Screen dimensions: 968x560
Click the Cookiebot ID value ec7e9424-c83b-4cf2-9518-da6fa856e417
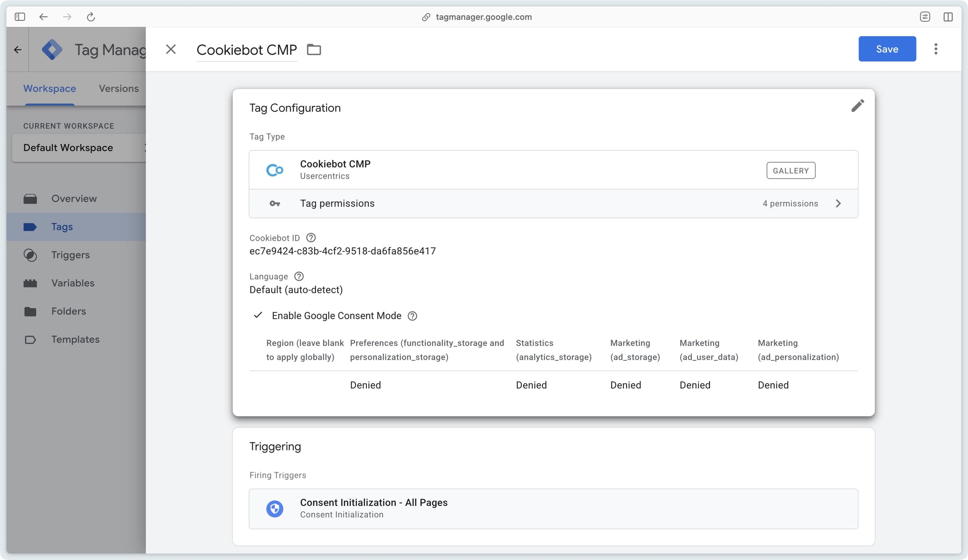click(x=342, y=251)
